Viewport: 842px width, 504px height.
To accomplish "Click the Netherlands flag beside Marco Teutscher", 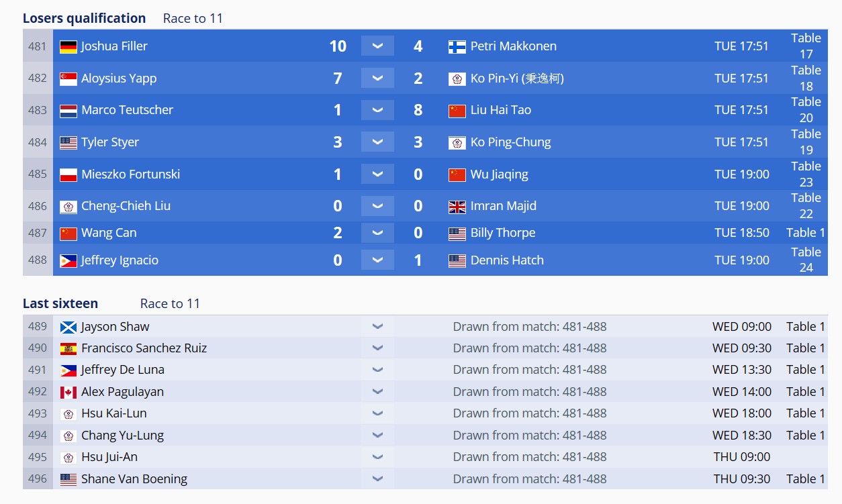I will tap(68, 111).
